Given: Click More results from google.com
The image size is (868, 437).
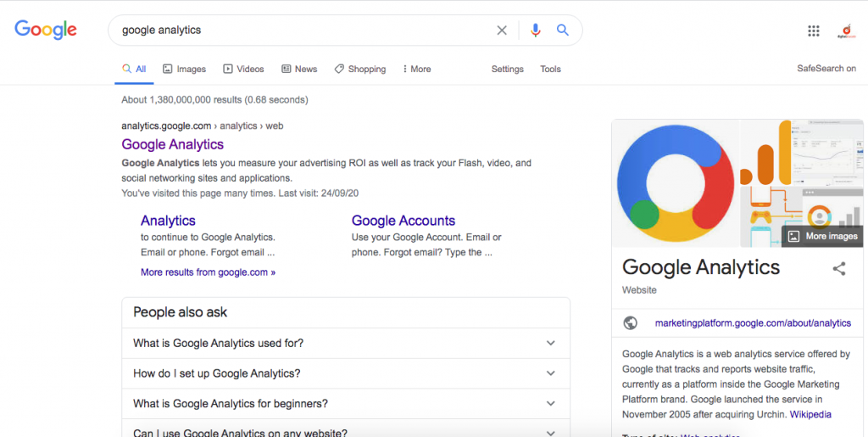Looking at the screenshot, I should tap(209, 272).
